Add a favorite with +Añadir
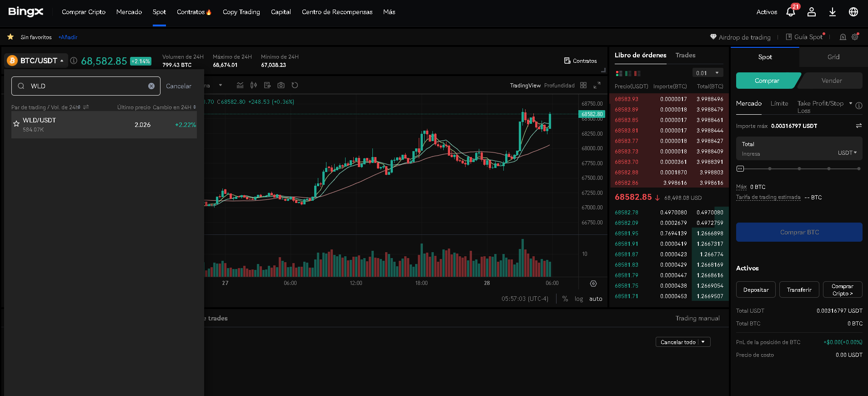 [x=68, y=37]
